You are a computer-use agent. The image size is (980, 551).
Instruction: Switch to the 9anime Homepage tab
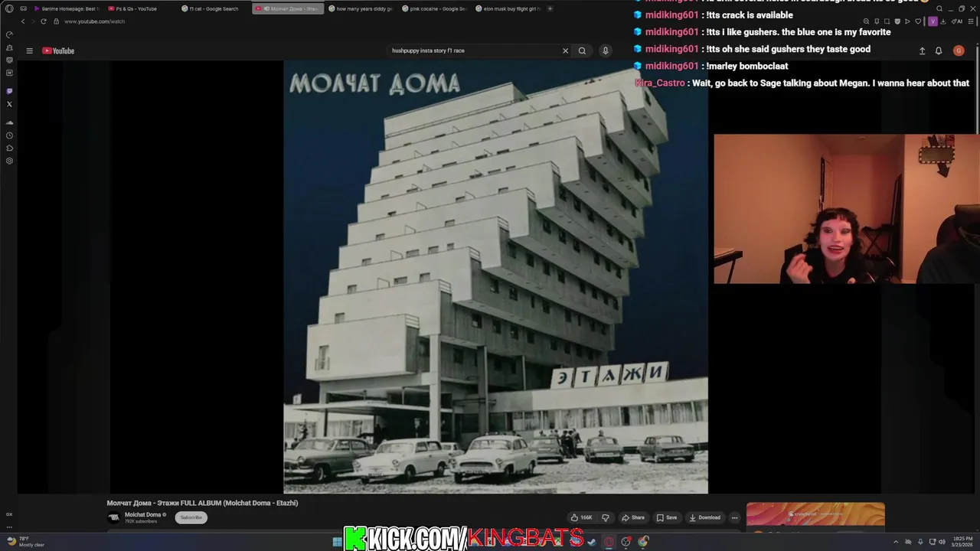click(65, 8)
